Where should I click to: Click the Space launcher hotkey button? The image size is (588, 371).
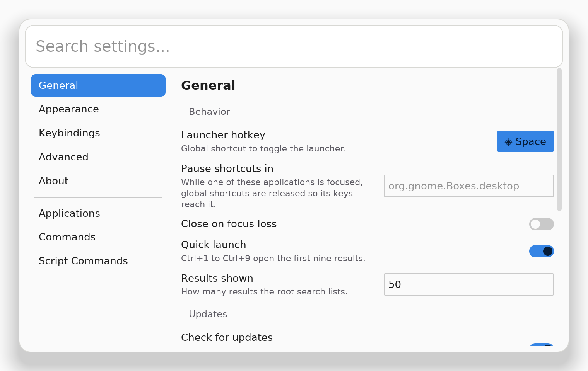[x=525, y=141]
